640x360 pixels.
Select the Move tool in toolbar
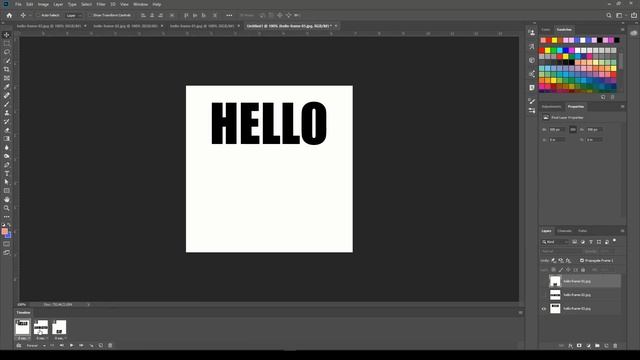click(7, 35)
